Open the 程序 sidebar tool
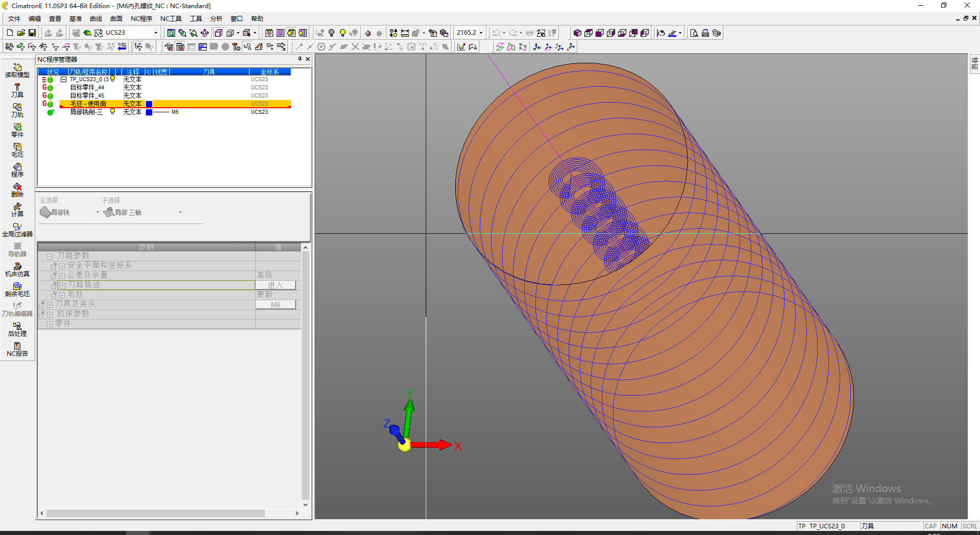Screen dimensions: 980x535 point(17,170)
